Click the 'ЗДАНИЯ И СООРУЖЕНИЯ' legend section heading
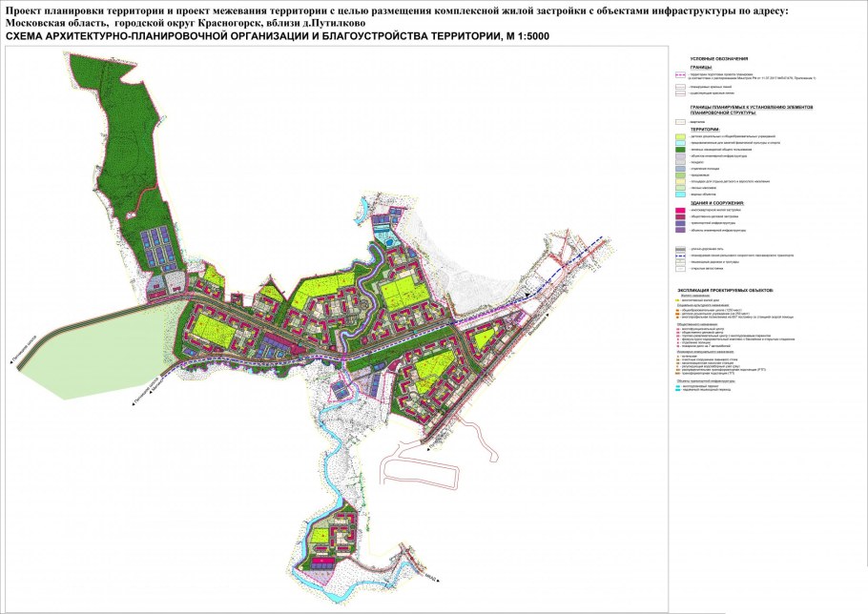Image resolution: width=868 pixels, height=614 pixels. click(x=718, y=203)
